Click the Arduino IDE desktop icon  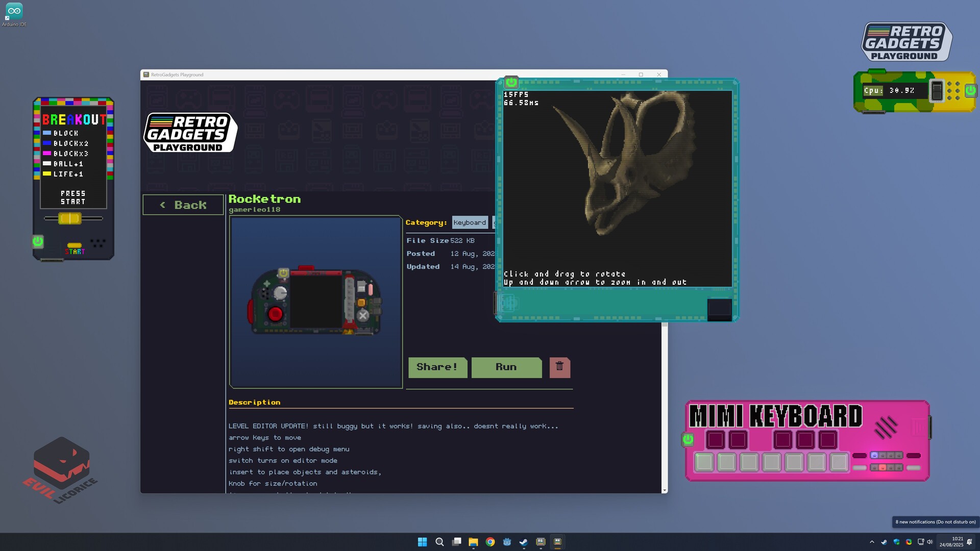pyautogui.click(x=14, y=13)
